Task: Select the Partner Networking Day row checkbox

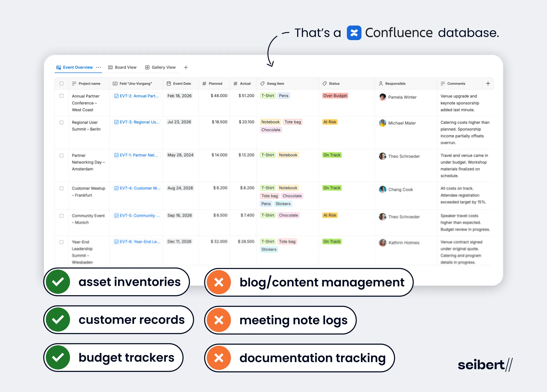Action: 62,155
